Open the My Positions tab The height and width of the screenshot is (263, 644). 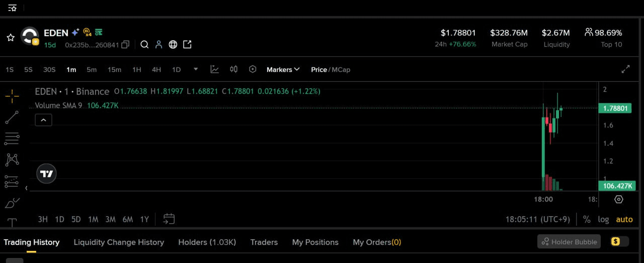(x=315, y=242)
